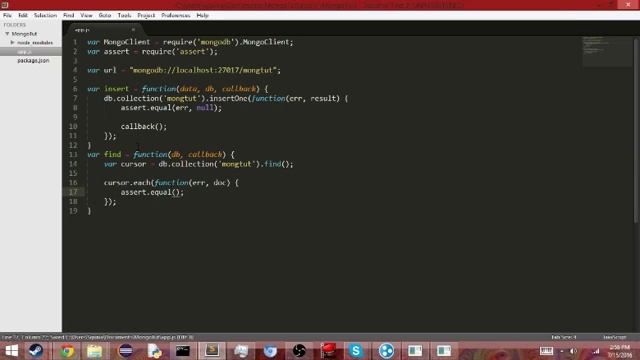Open the taskbar clock and date

[620, 351]
